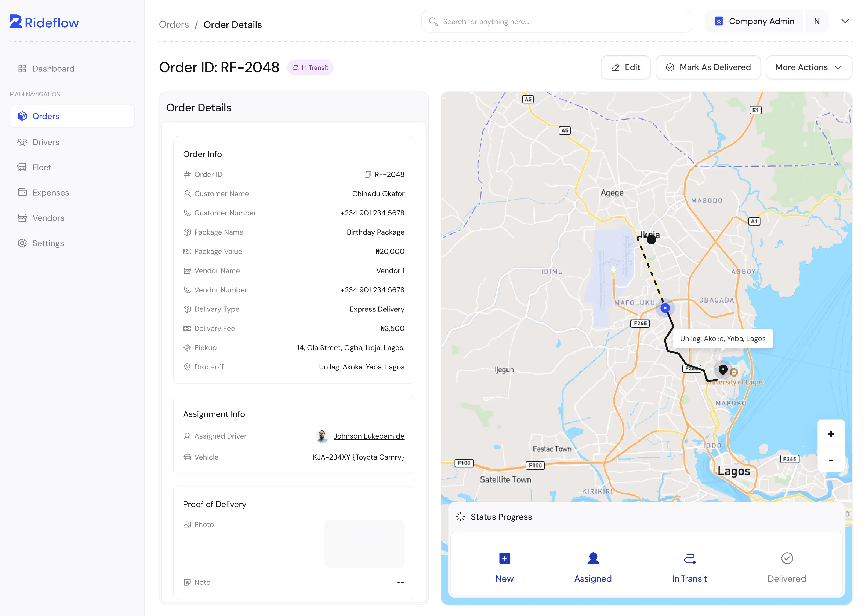
Task: Open driver profile Johnson Lukebamide
Action: coord(369,436)
